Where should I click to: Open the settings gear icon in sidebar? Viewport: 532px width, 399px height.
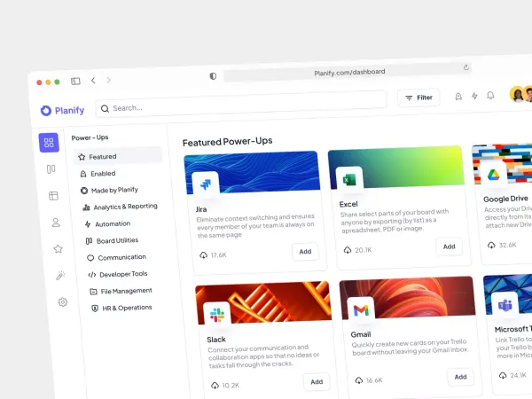pyautogui.click(x=63, y=302)
